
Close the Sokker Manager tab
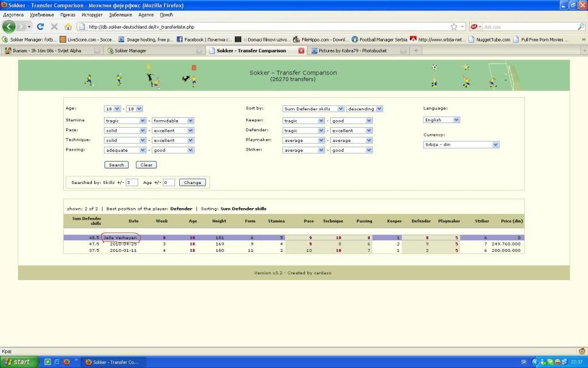point(199,51)
